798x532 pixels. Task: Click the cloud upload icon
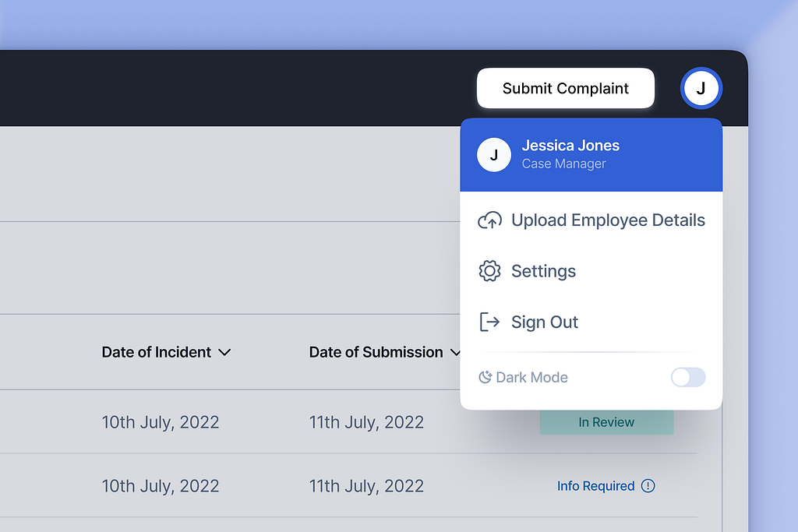pos(489,220)
